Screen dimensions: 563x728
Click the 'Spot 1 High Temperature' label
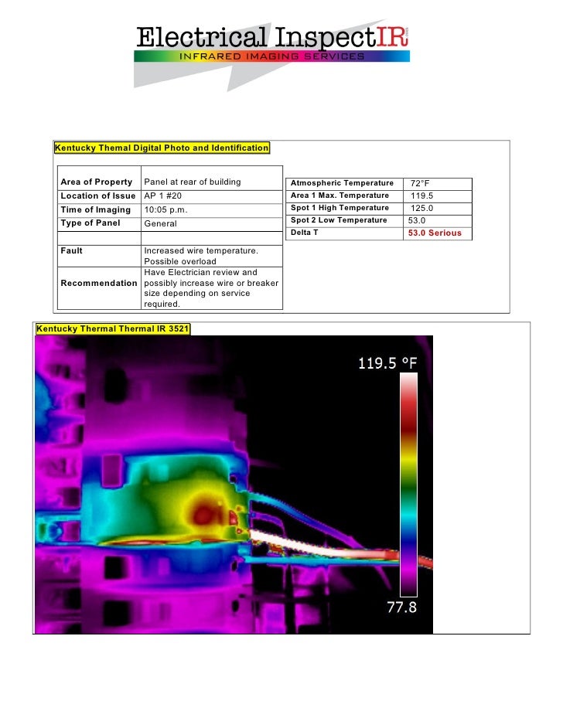(x=340, y=208)
